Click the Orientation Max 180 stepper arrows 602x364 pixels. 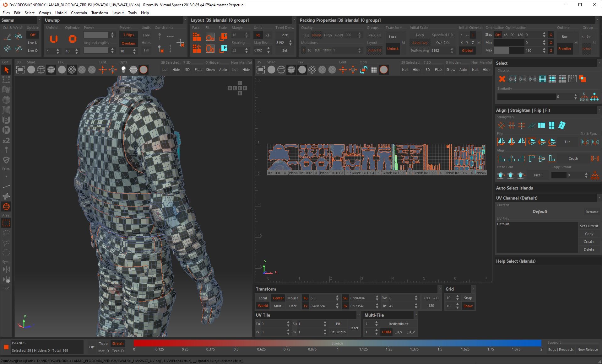pyautogui.click(x=544, y=50)
